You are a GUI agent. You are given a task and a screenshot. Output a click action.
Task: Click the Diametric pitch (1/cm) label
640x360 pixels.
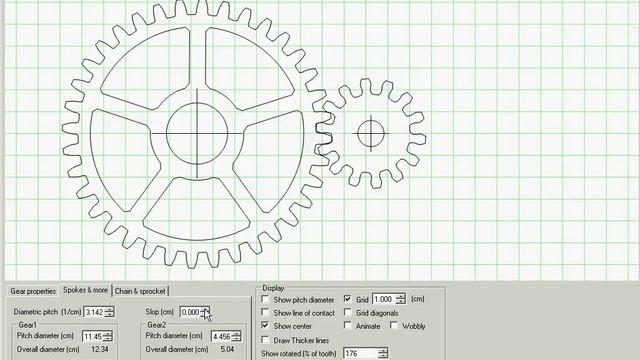pyautogui.click(x=47, y=312)
